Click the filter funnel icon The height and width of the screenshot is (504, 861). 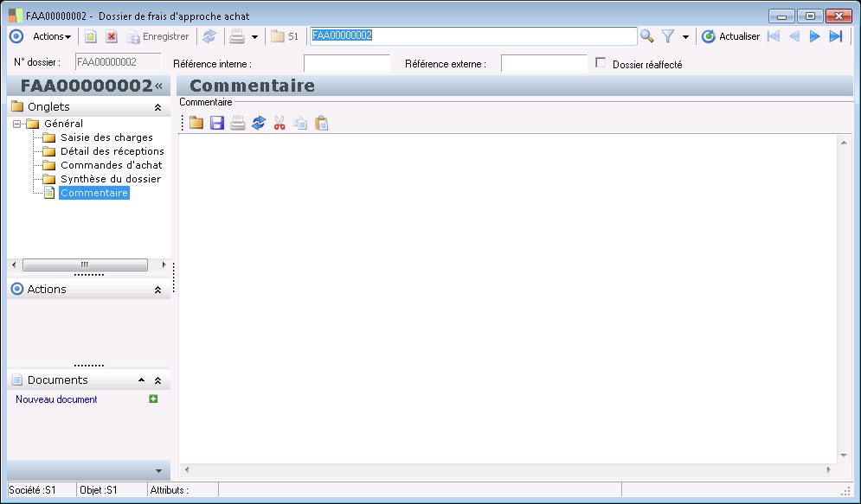tap(668, 37)
